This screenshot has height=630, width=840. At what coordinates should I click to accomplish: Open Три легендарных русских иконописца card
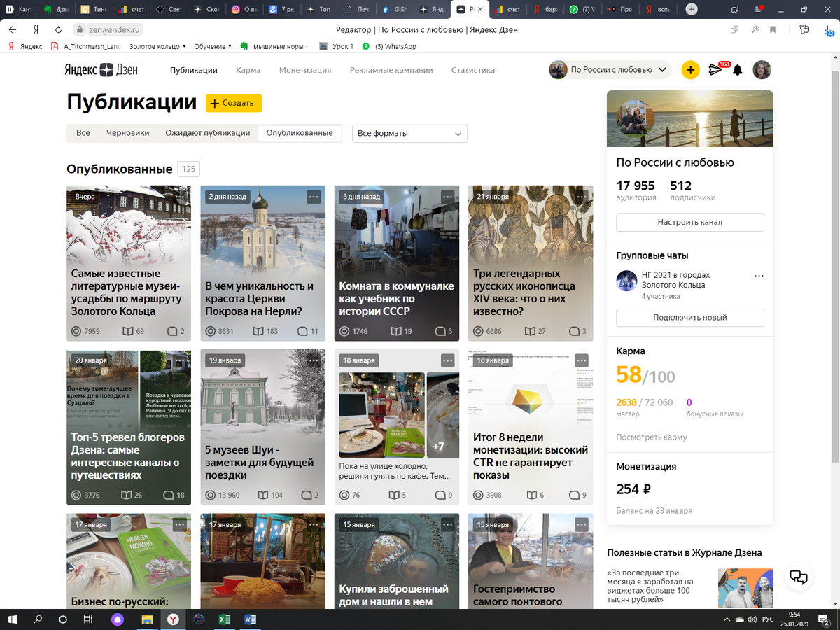coord(531,263)
